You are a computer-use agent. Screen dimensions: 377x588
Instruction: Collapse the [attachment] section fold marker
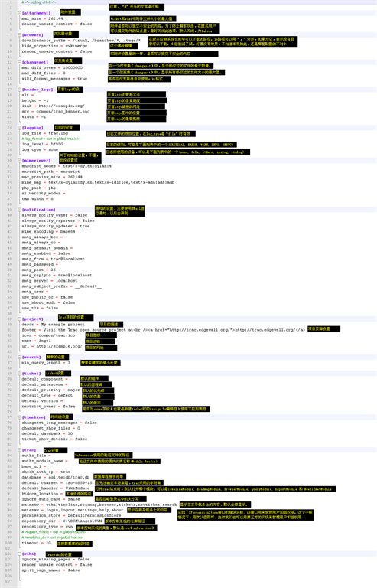point(19,13)
